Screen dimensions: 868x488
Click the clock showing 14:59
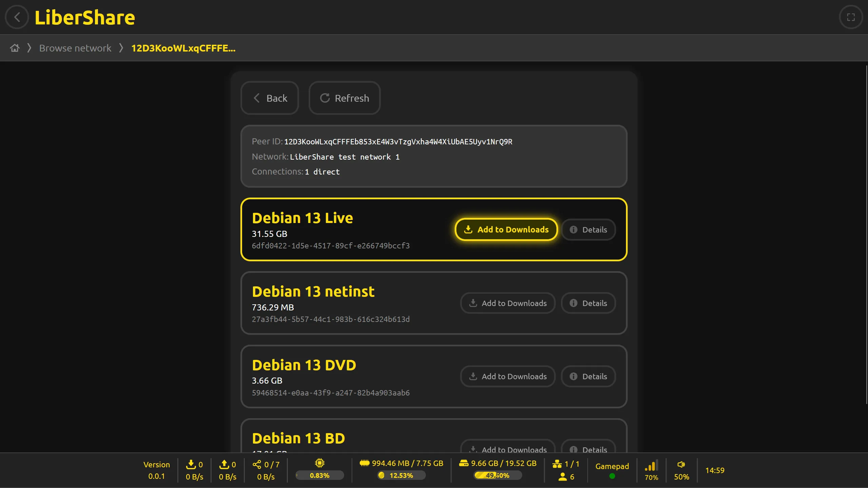tap(715, 470)
